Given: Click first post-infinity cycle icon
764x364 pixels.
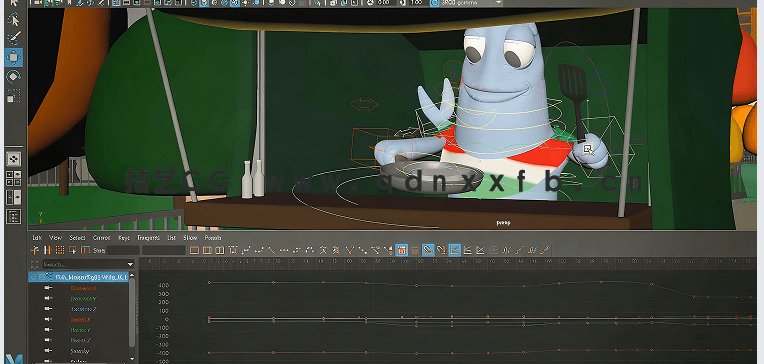Looking at the screenshot, I should pos(532,250).
